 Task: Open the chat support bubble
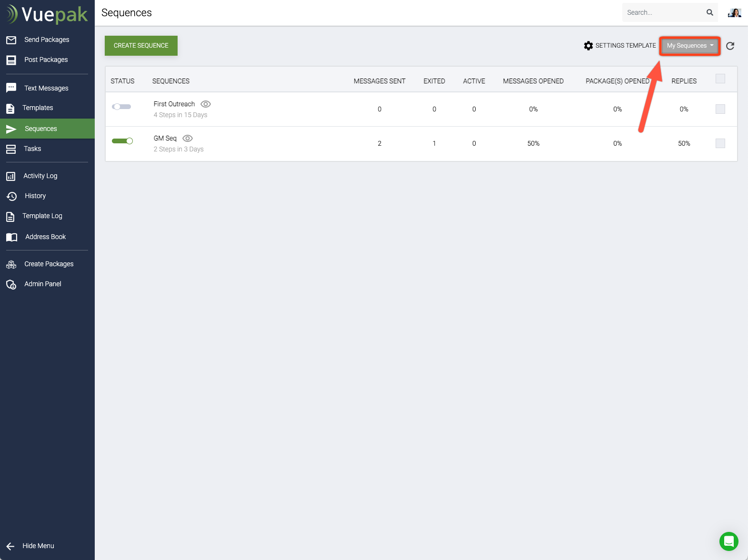[728, 541]
